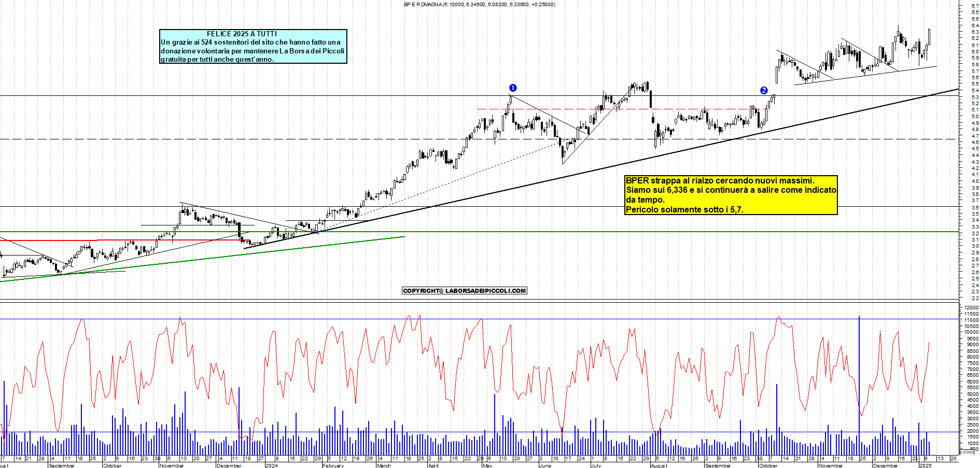Click the COPYRIGHT LABORSADEIPICCOLI.COM label

point(465,291)
